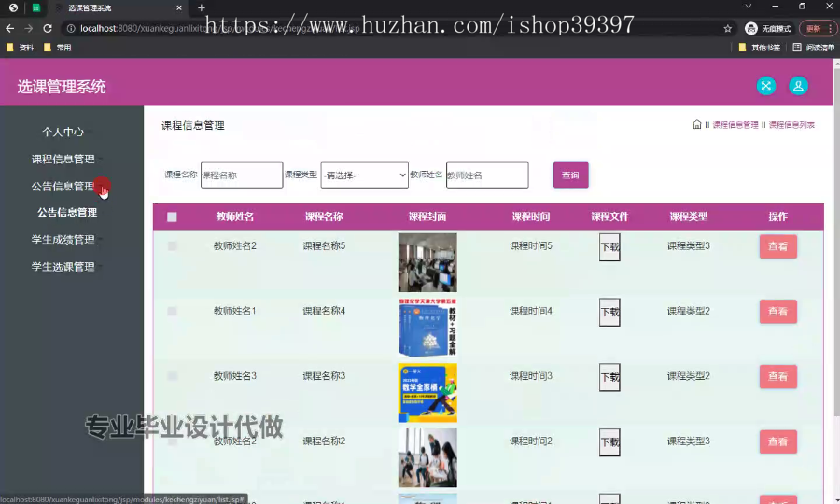The height and width of the screenshot is (504, 840).
Task: Check the row checkbox for 课程名称5
Action: [172, 245]
